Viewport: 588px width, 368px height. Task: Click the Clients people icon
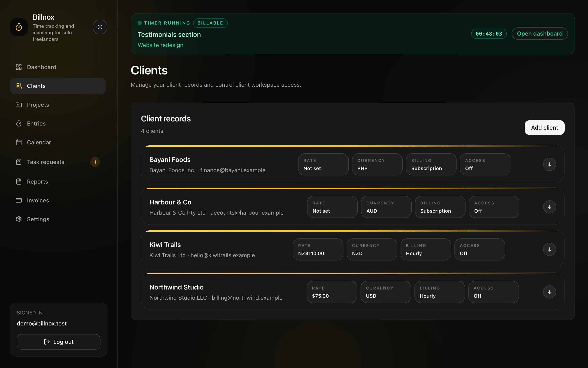(19, 86)
